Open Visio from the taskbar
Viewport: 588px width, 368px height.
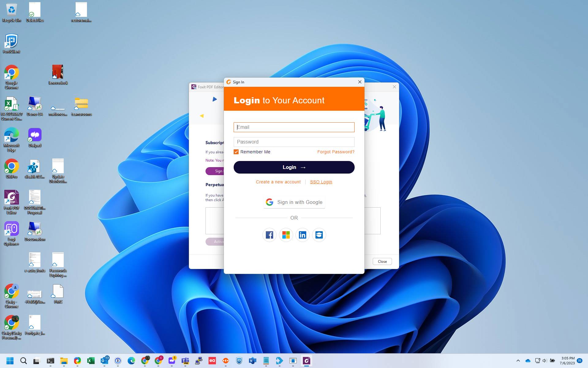coord(252,361)
